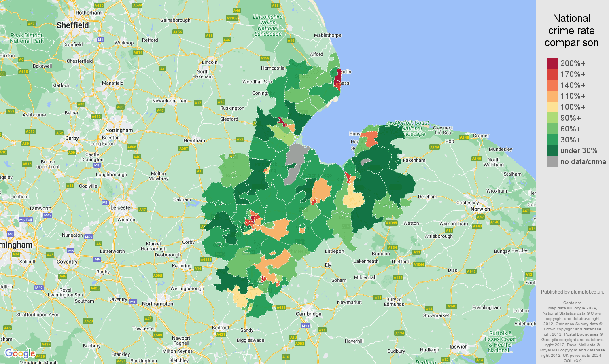Click the Dereham town label

(428, 197)
